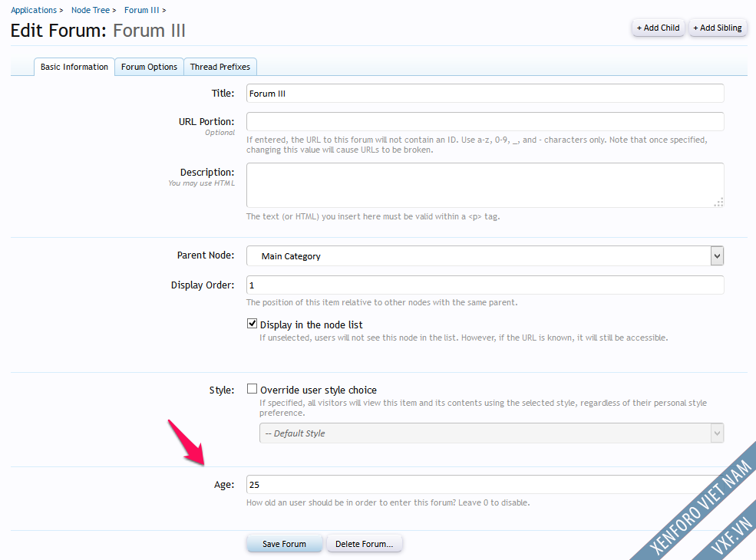Screen dimensions: 756x560
Task: Switch to the Forum Options tab
Action: 149,67
